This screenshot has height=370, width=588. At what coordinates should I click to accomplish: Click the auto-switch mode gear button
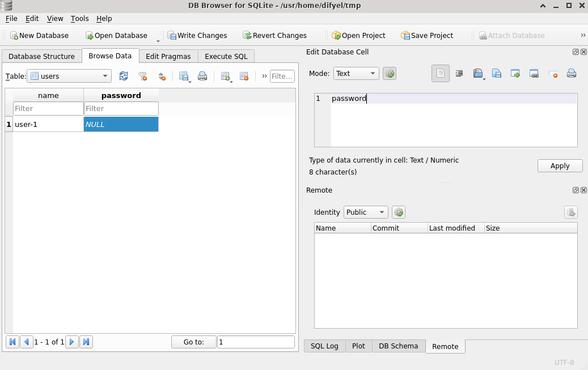(390, 74)
